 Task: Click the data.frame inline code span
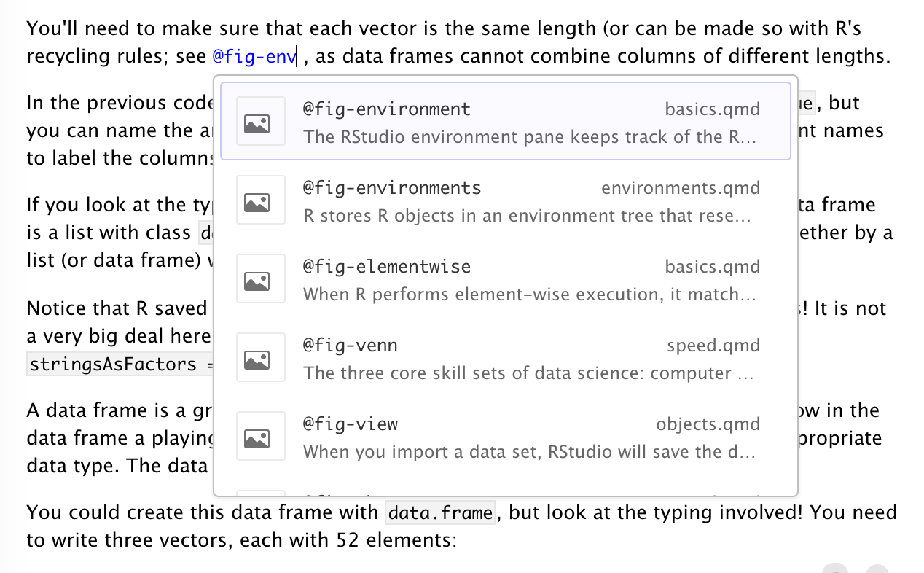pyautogui.click(x=439, y=512)
